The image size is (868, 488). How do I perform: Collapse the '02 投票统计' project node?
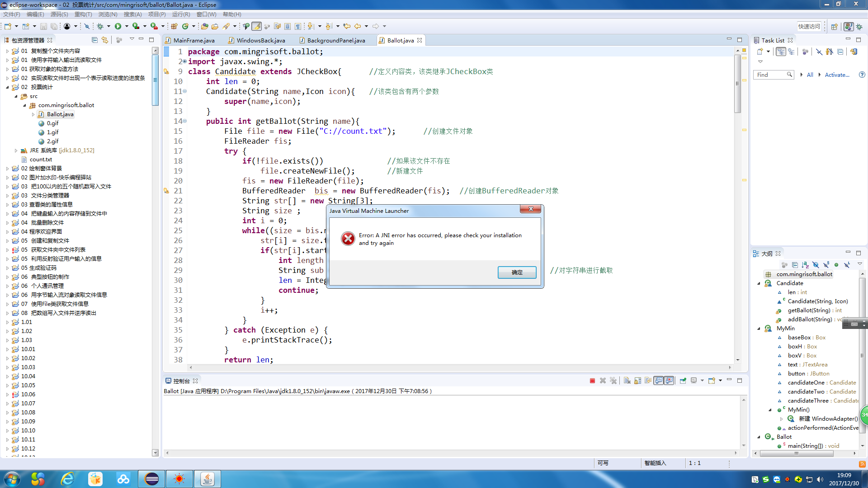coord(7,87)
